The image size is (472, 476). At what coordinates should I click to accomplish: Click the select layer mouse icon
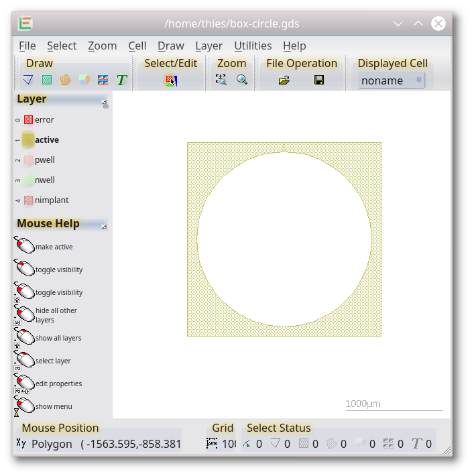click(x=24, y=360)
